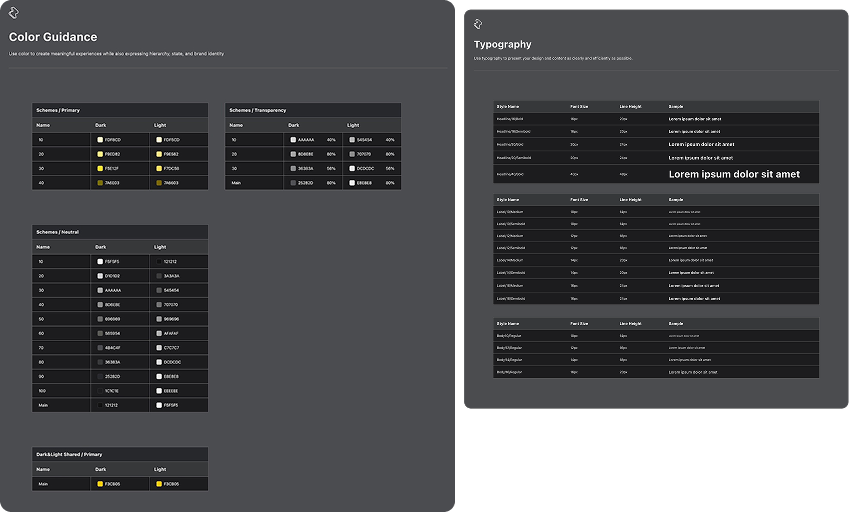Pick Neutral row 40 Light 707070 swatch
Image resolution: width=858 pixels, height=512 pixels.
click(159, 305)
